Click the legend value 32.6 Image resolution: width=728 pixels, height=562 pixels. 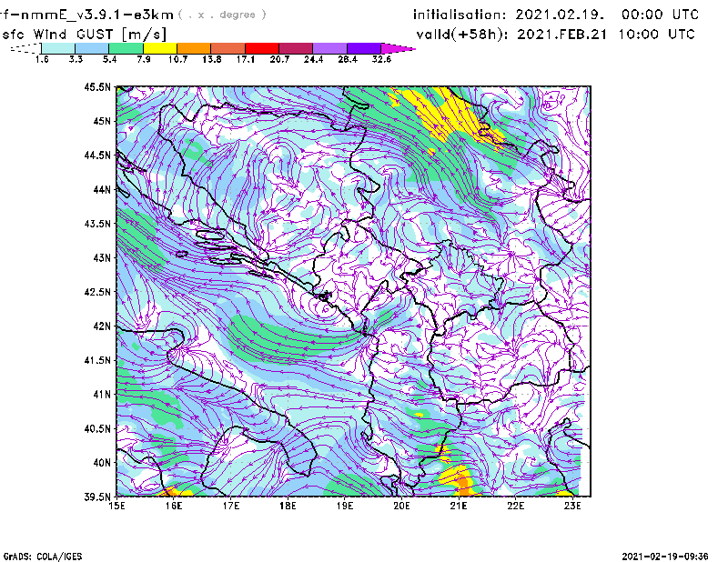click(381, 59)
